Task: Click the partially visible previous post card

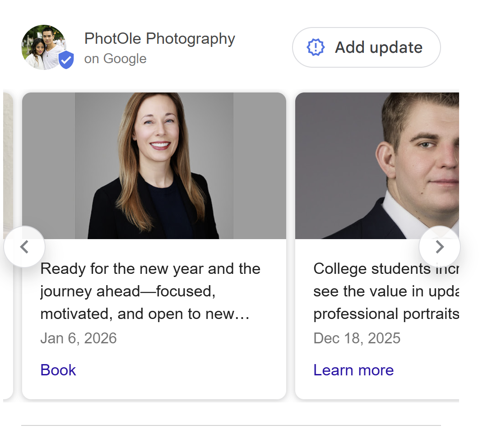Action: pos(8,180)
